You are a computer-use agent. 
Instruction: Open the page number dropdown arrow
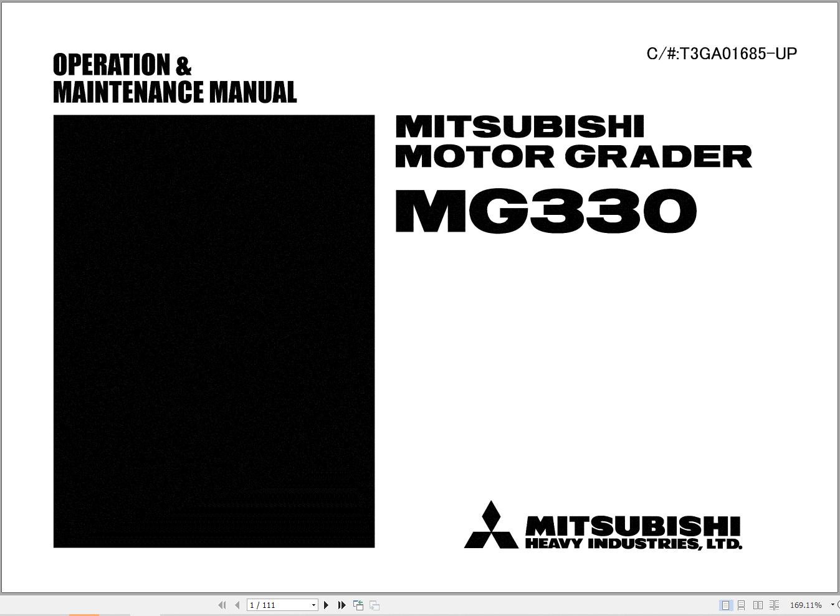pos(313,605)
